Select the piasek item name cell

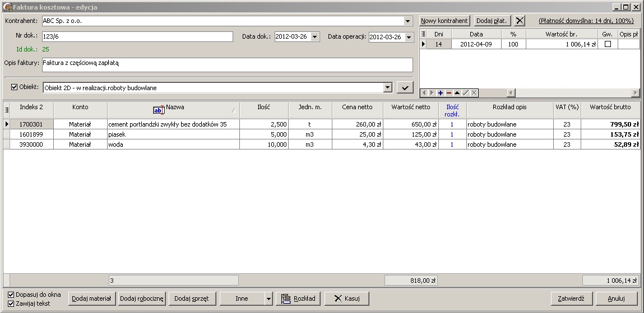click(x=173, y=134)
